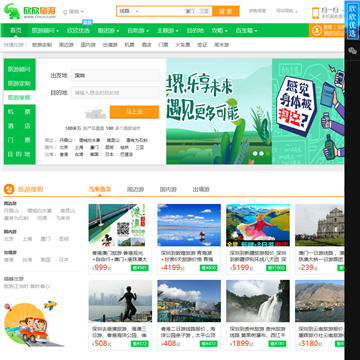This screenshot has width=360, height=360.
Task: Open 网站导航 dropdown in top bar
Action: coord(287,11)
